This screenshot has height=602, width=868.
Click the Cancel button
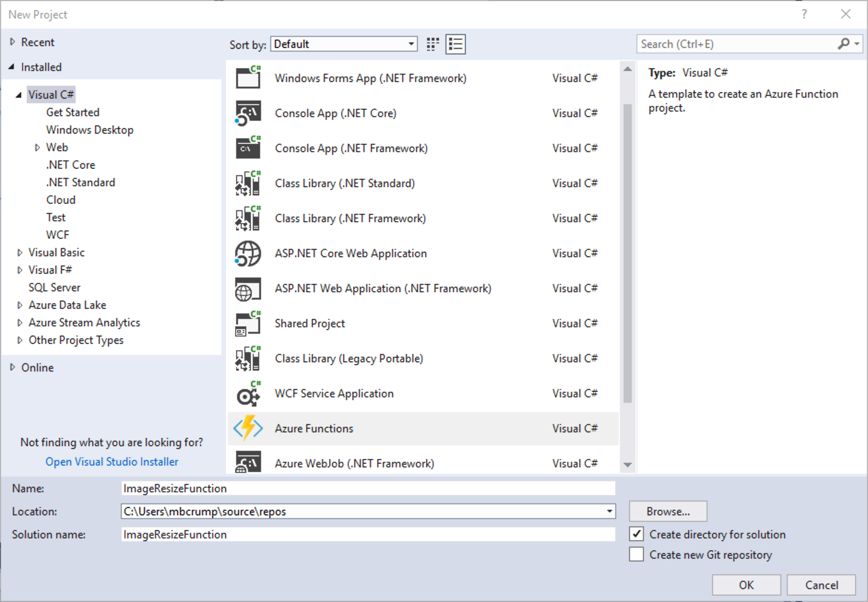click(821, 585)
